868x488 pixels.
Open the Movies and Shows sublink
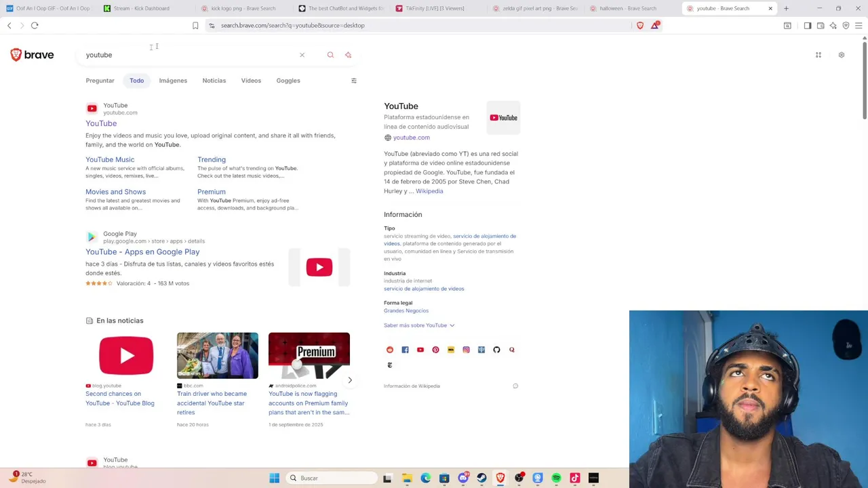tap(115, 192)
